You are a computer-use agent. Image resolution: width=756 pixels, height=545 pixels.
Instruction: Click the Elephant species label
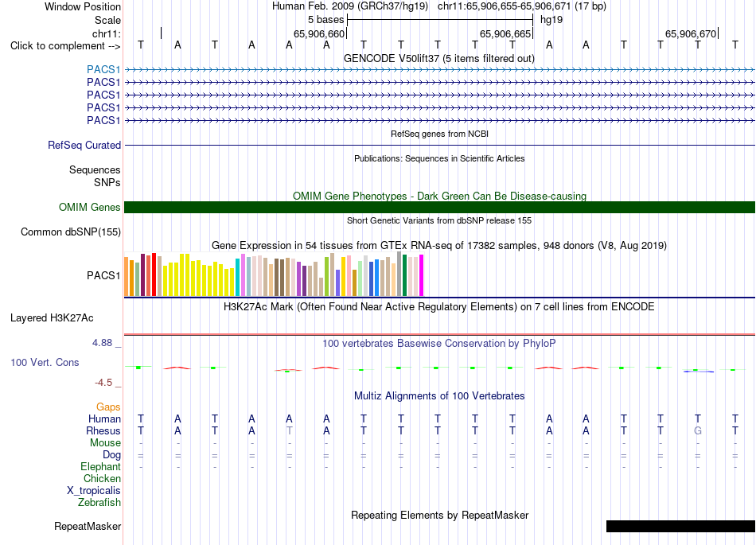click(100, 466)
